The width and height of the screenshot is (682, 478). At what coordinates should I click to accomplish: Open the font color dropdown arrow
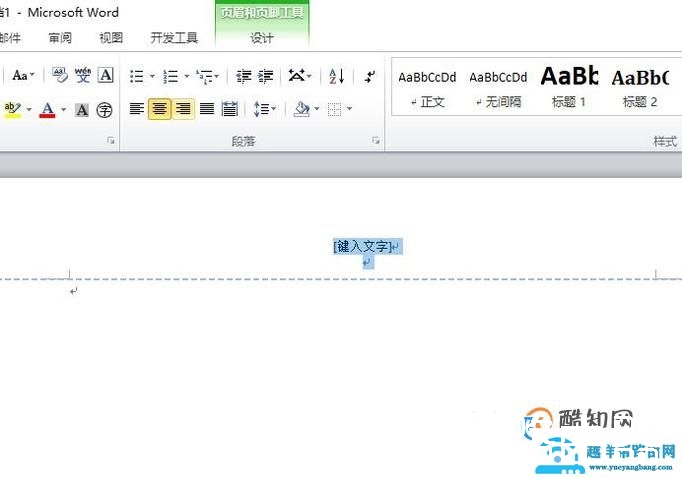coord(64,109)
